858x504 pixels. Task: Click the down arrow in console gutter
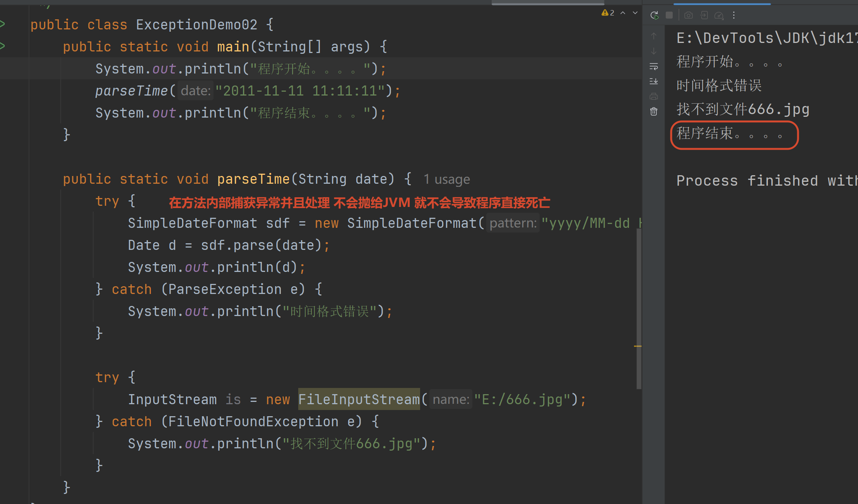[x=654, y=51]
